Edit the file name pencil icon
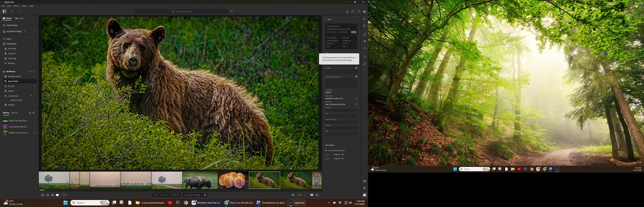 [356, 99]
